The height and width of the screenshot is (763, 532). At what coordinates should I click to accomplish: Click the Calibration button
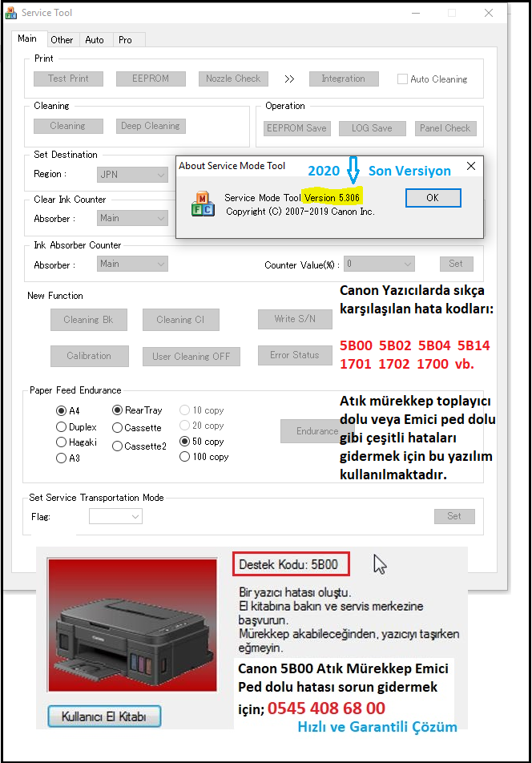tap(90, 356)
